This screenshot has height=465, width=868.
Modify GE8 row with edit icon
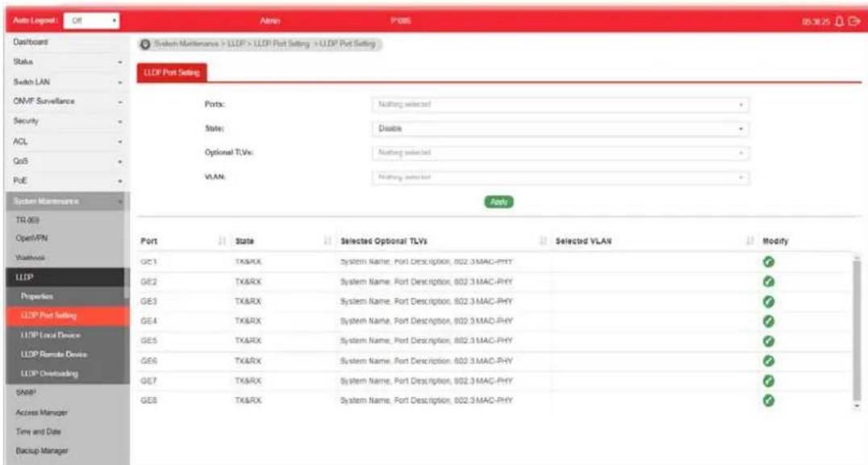point(768,400)
